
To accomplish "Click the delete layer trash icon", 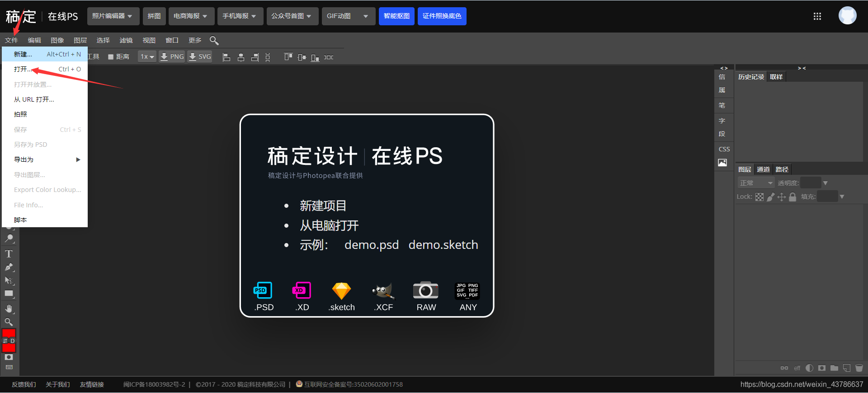I will [x=859, y=368].
